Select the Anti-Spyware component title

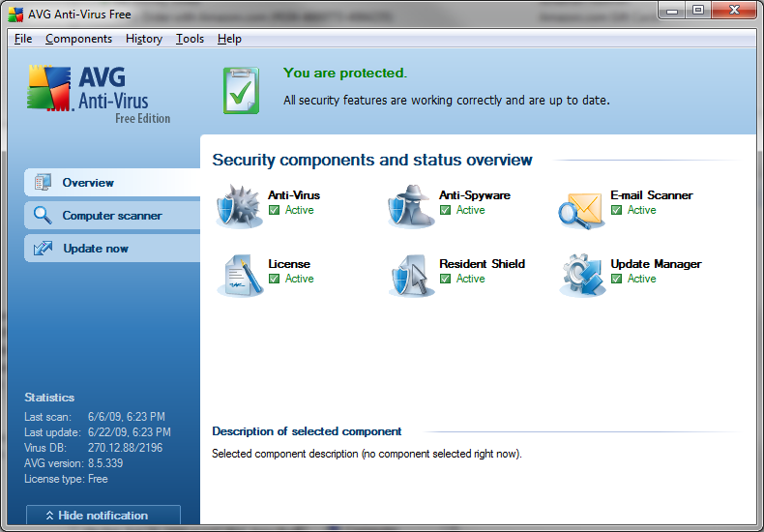click(x=475, y=194)
